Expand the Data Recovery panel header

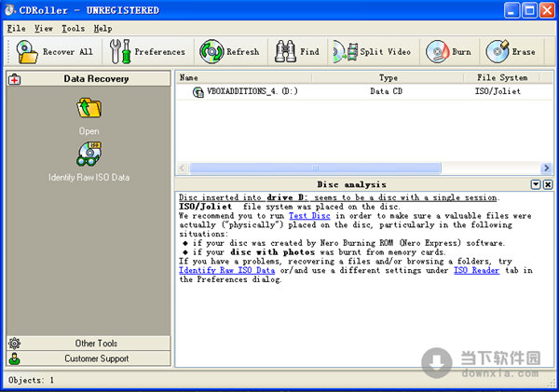[x=89, y=79]
